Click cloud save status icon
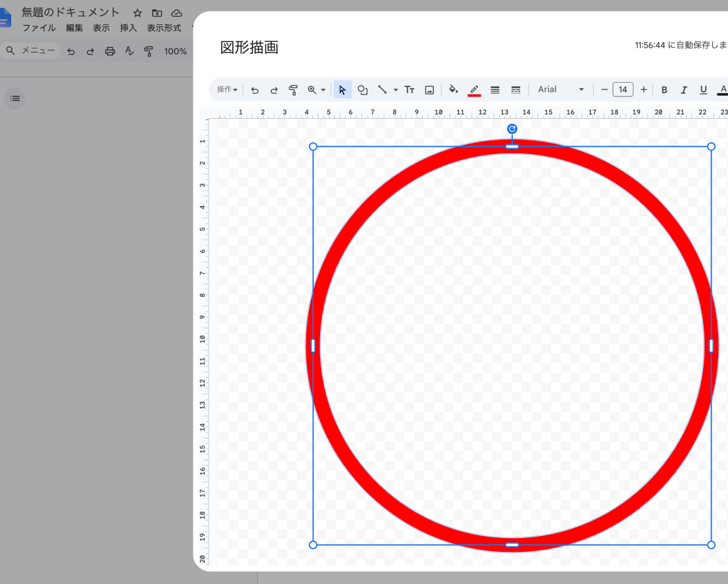 (x=176, y=13)
